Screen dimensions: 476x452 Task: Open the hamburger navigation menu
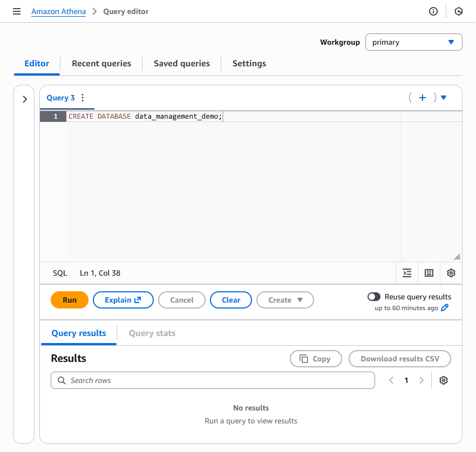click(x=17, y=11)
